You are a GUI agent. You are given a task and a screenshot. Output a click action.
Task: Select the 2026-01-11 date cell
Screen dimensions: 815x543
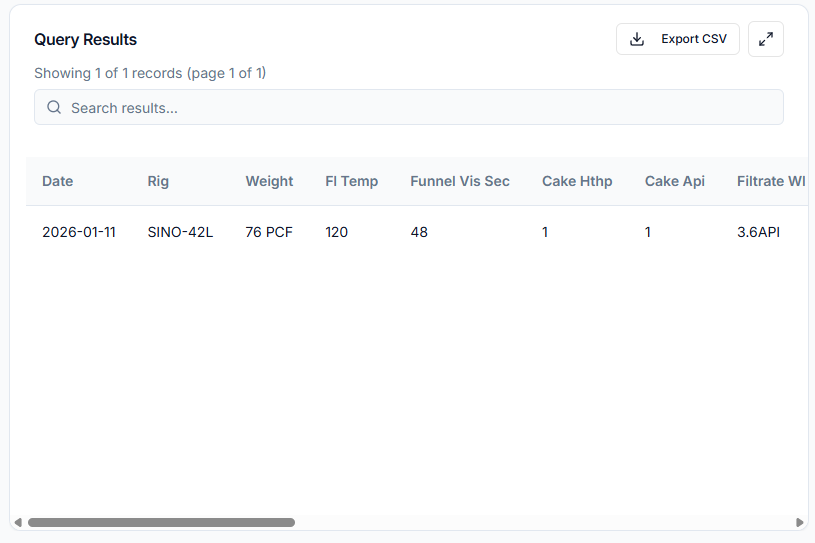point(79,232)
